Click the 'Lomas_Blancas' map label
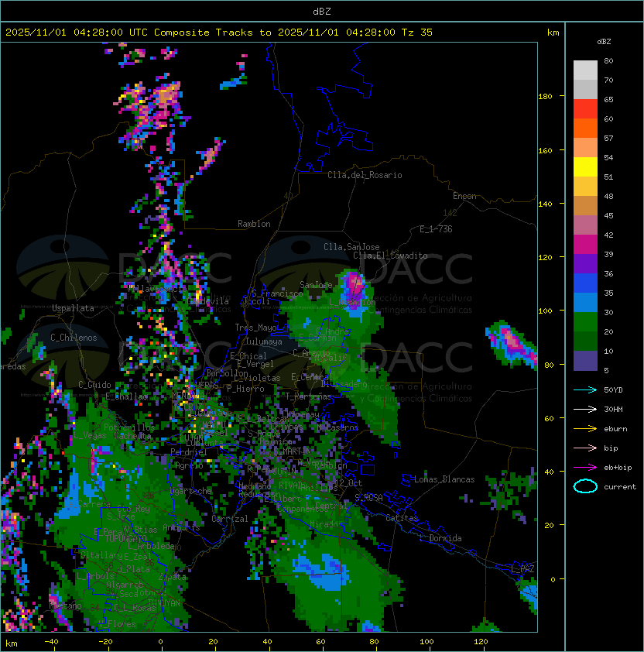 click(444, 479)
